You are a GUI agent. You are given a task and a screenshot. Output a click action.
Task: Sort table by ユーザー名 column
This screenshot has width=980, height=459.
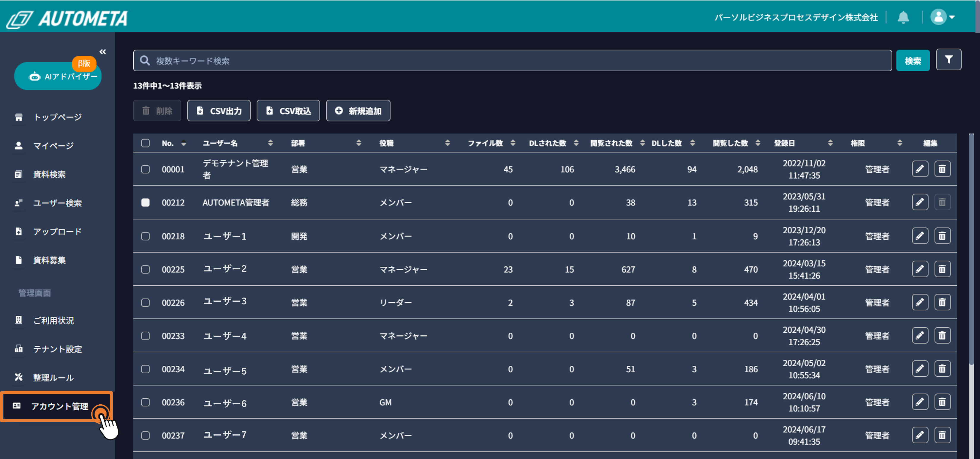pyautogui.click(x=270, y=143)
